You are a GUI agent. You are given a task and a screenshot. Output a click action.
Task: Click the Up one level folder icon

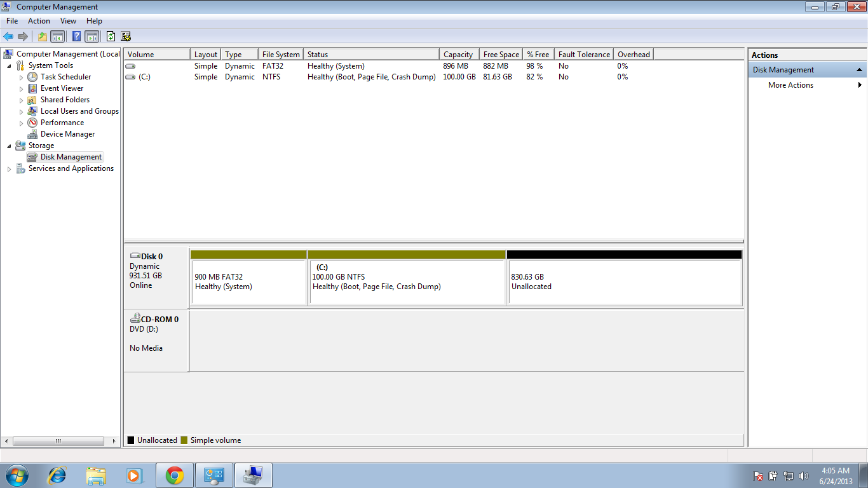(42, 36)
